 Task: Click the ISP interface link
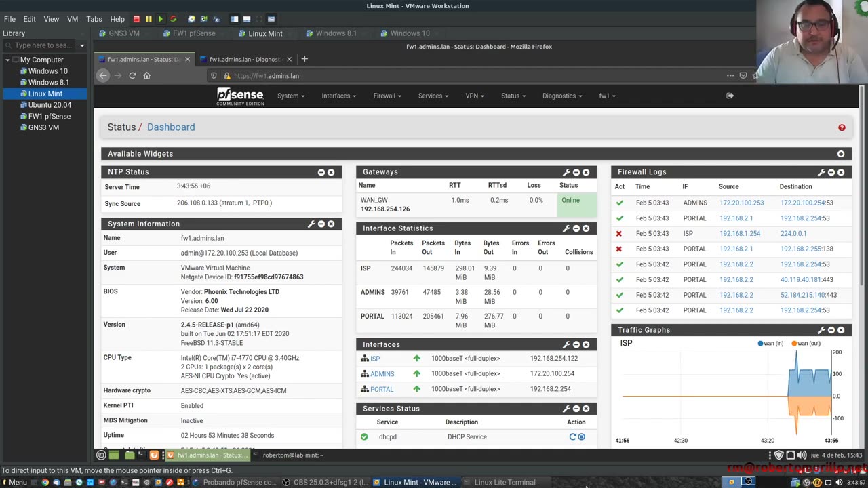point(375,359)
